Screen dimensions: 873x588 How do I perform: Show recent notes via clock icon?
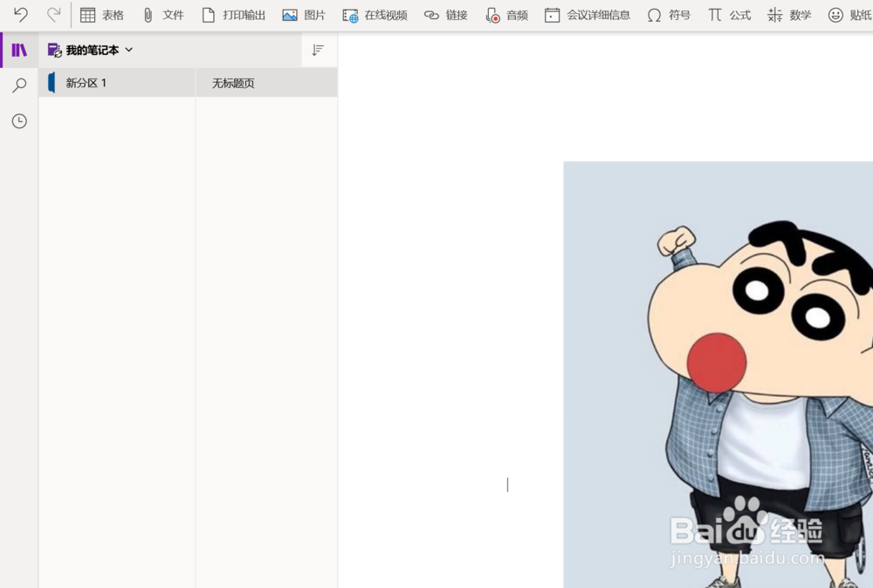19,120
